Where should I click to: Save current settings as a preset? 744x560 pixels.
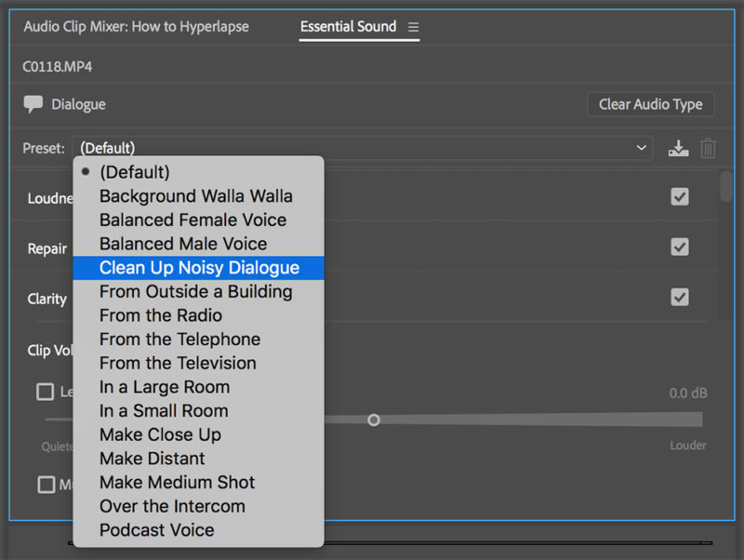(678, 147)
